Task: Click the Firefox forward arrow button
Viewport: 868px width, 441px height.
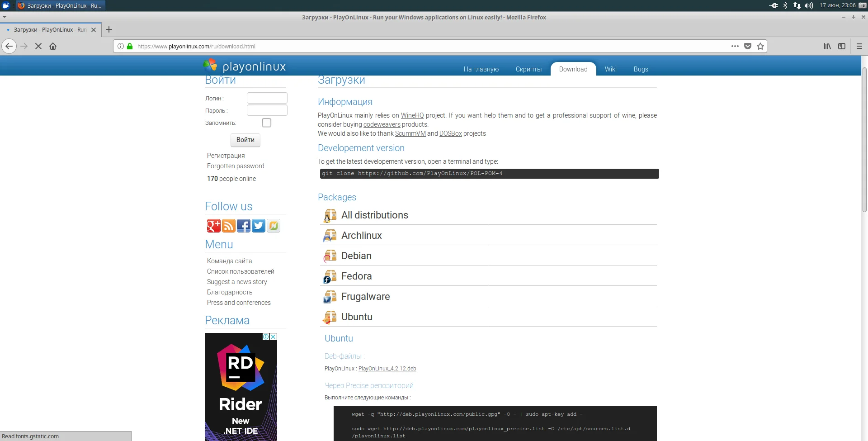Action: pyautogui.click(x=24, y=46)
